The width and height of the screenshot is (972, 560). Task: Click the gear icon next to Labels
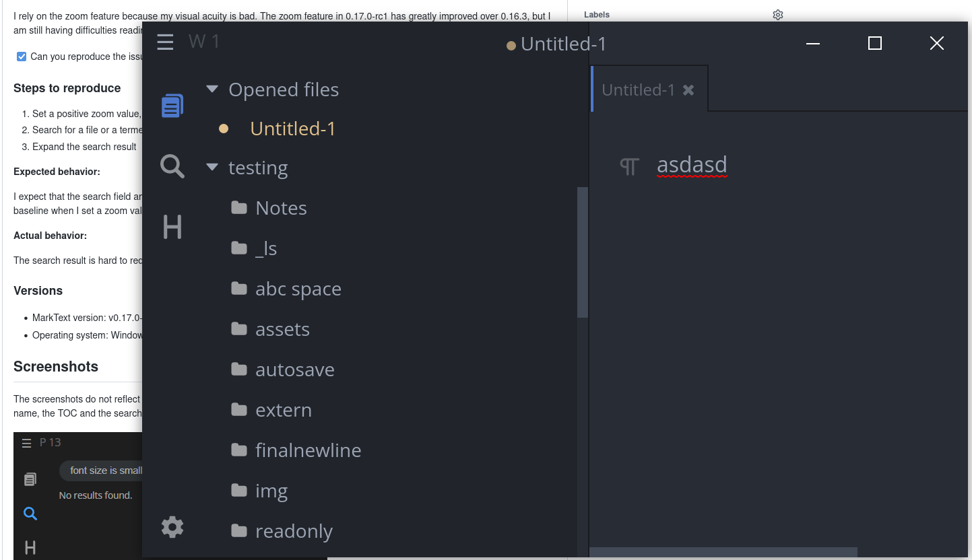pos(777,14)
